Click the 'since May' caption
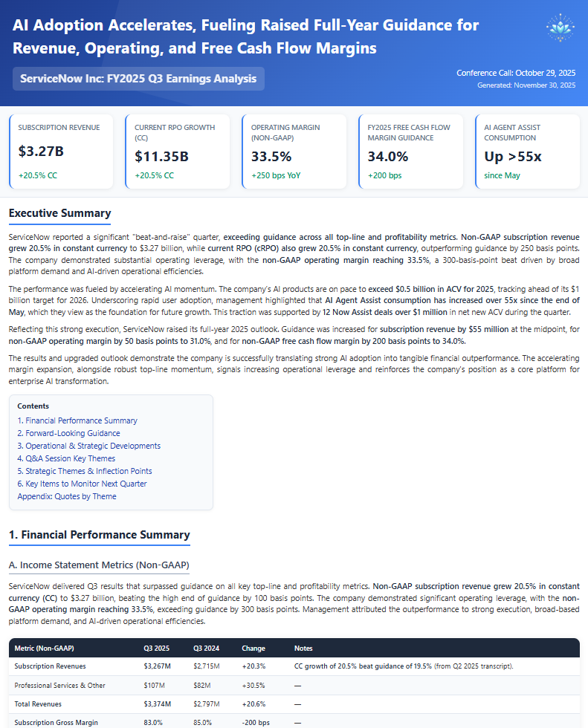588x728 pixels. (502, 175)
